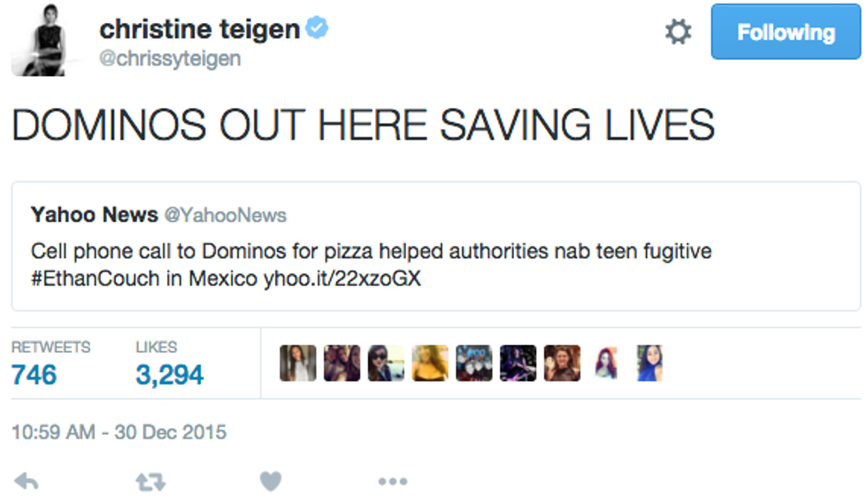Click the first liker avatar thumbnail
The width and height of the screenshot is (867, 504).
pyautogui.click(x=297, y=363)
